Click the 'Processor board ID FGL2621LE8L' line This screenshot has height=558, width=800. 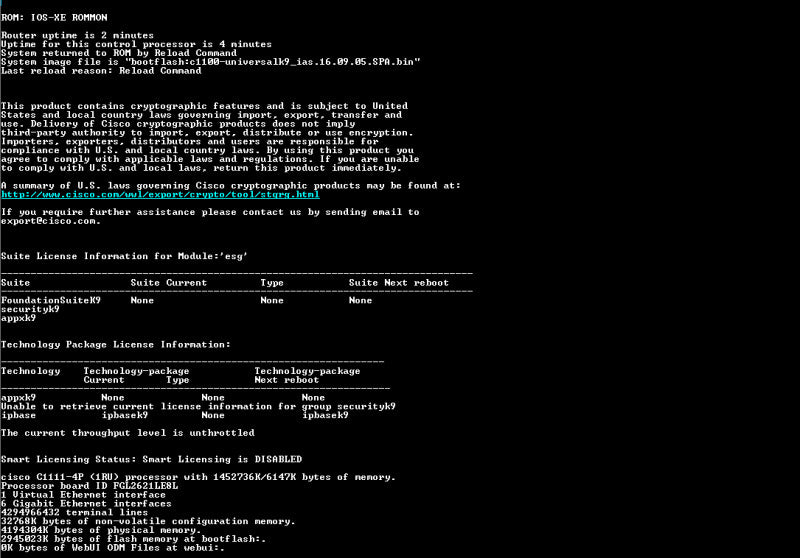pos(89,486)
